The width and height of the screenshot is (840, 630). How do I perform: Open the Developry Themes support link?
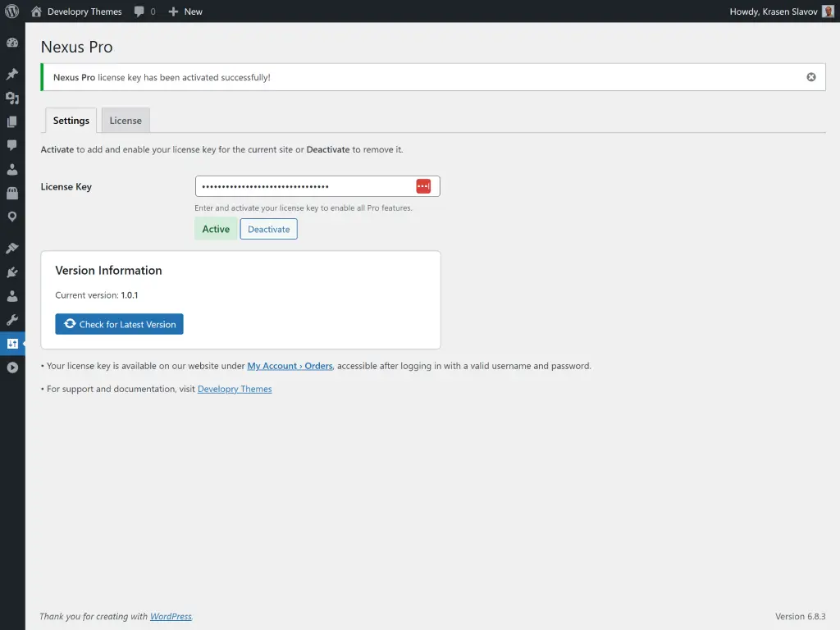235,389
